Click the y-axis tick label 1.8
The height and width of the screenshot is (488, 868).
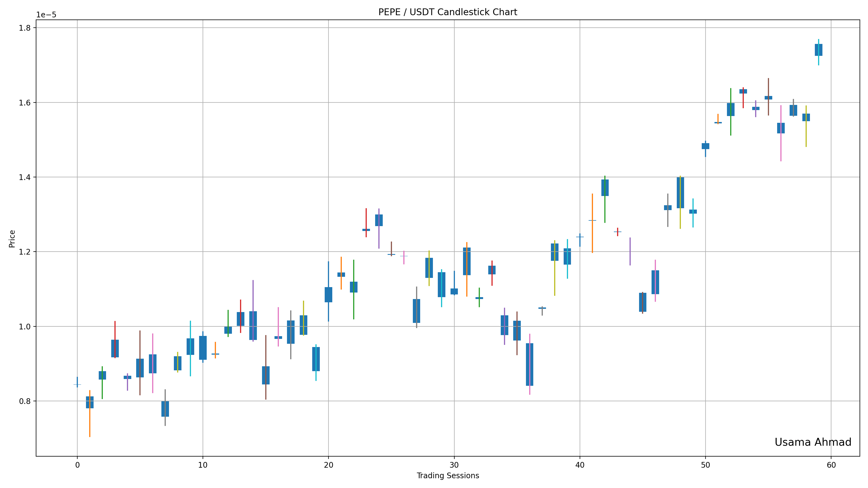pos(24,28)
